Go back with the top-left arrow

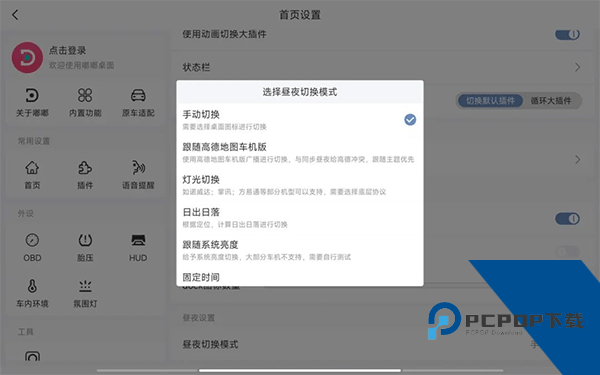pos(15,15)
